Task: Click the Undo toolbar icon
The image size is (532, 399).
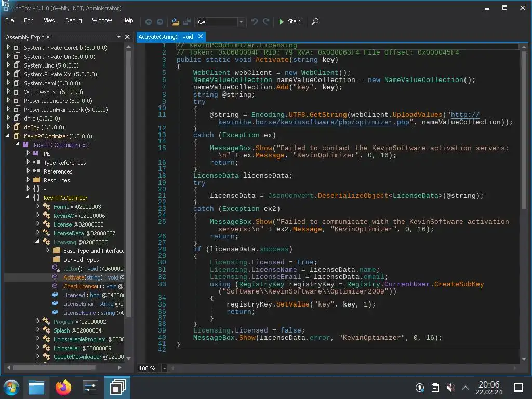Action: (x=255, y=22)
